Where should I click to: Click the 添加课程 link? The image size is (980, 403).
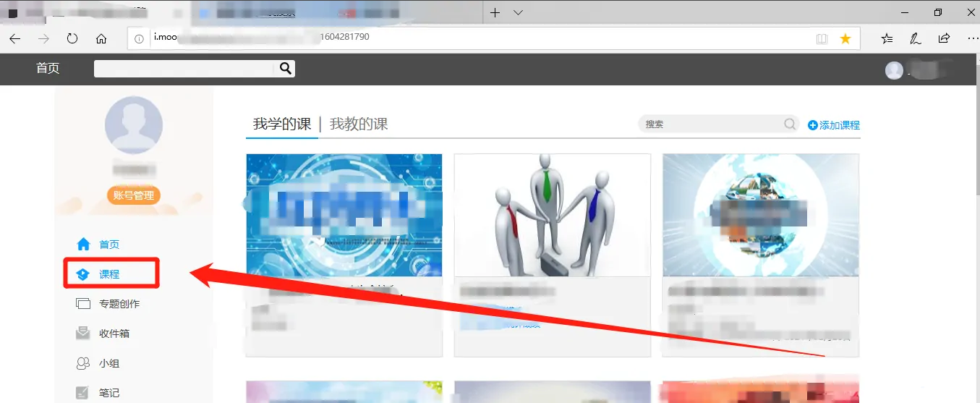pos(834,125)
